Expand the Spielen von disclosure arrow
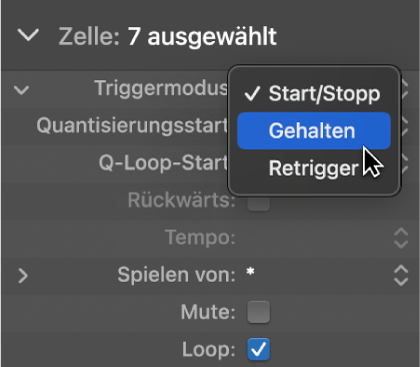The height and width of the screenshot is (367, 420). [23, 276]
